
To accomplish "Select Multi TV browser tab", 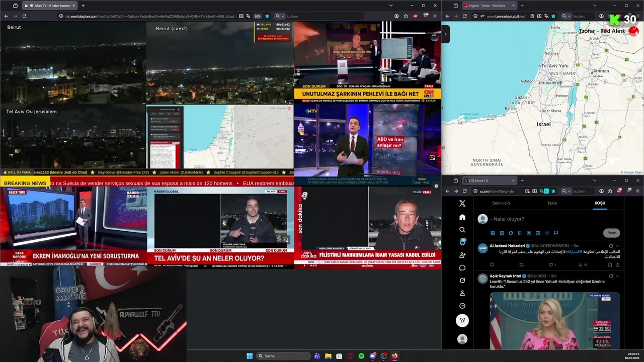I will click(50, 6).
